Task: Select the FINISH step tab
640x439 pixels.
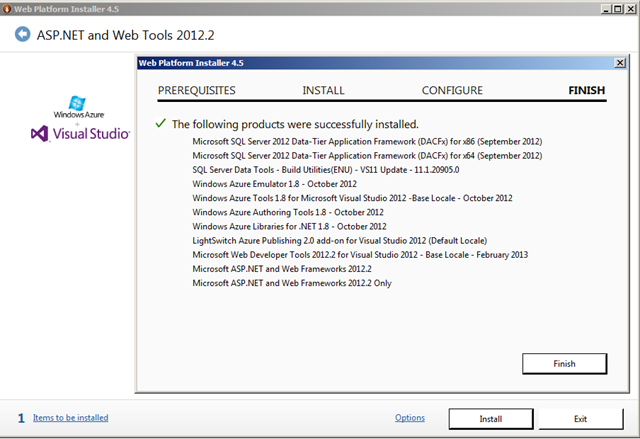Action: [587, 90]
